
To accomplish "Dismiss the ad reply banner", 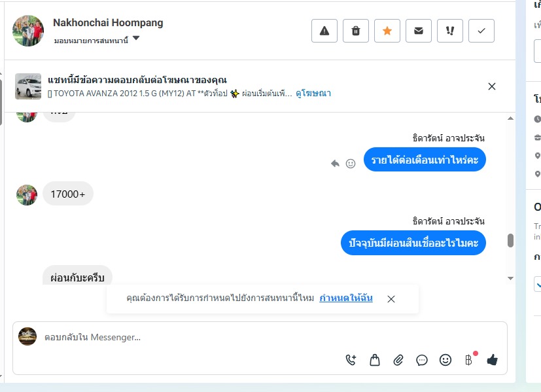I will (x=492, y=86).
